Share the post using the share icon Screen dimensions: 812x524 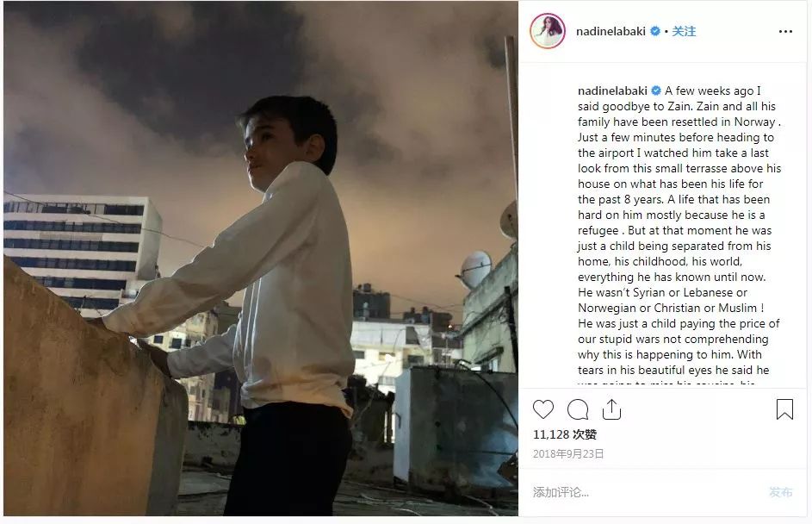pyautogui.click(x=611, y=409)
